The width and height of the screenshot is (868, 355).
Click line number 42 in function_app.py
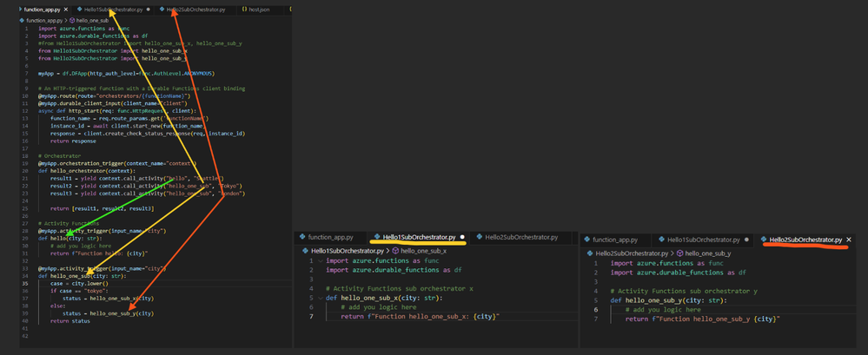point(26,336)
